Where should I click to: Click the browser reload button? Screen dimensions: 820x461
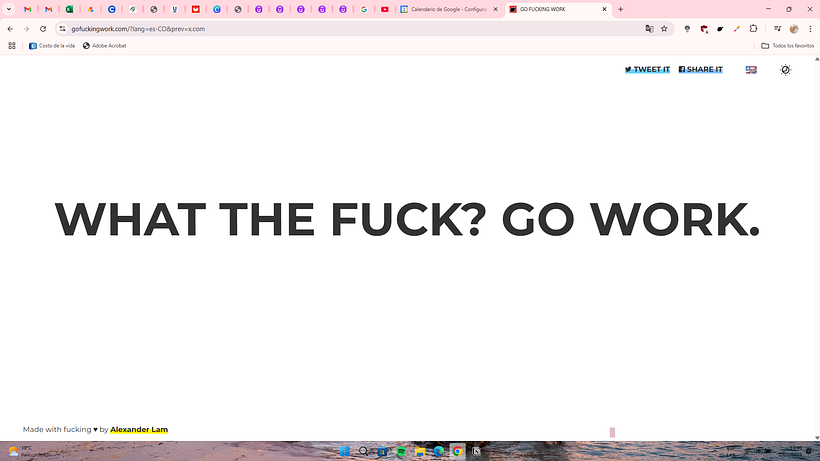tap(43, 29)
